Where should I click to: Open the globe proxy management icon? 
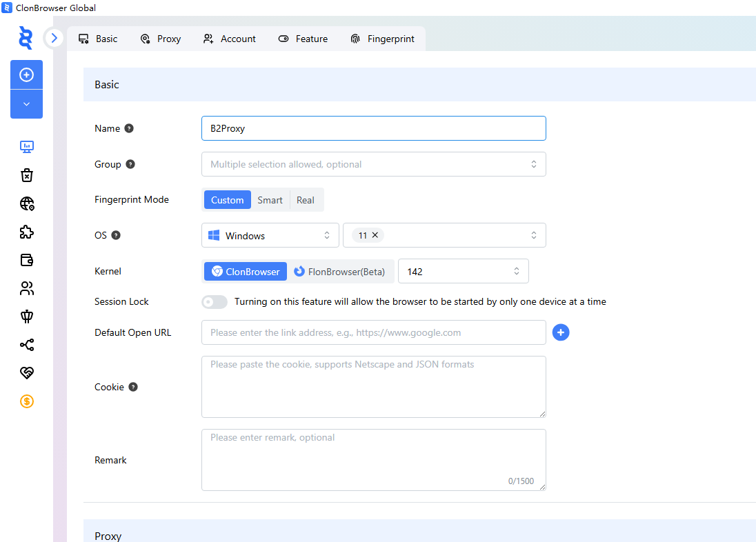point(27,203)
